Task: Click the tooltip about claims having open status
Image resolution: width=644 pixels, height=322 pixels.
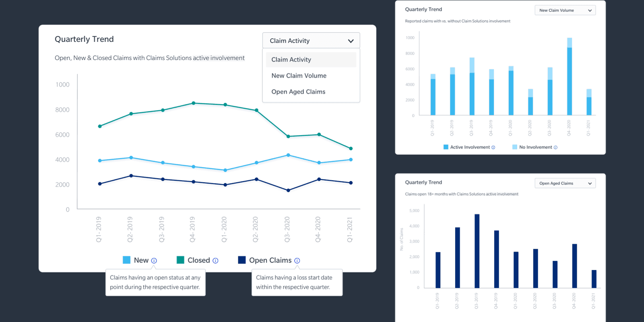Action: pos(155,283)
